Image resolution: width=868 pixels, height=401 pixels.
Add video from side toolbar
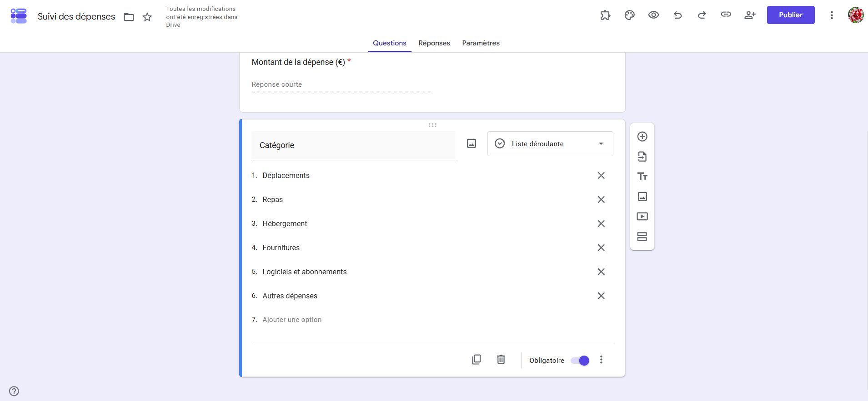click(642, 217)
